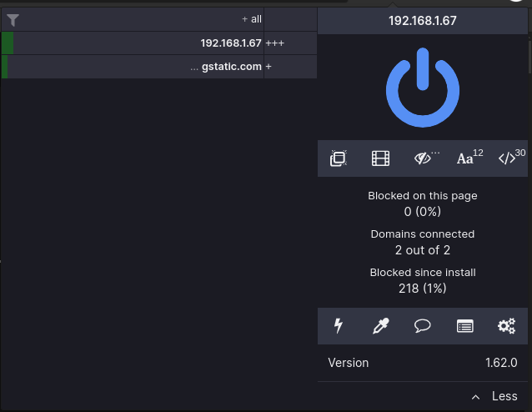Screen dimensions: 532x412
Task: Collapse the panel with Less
Action: pos(504,397)
